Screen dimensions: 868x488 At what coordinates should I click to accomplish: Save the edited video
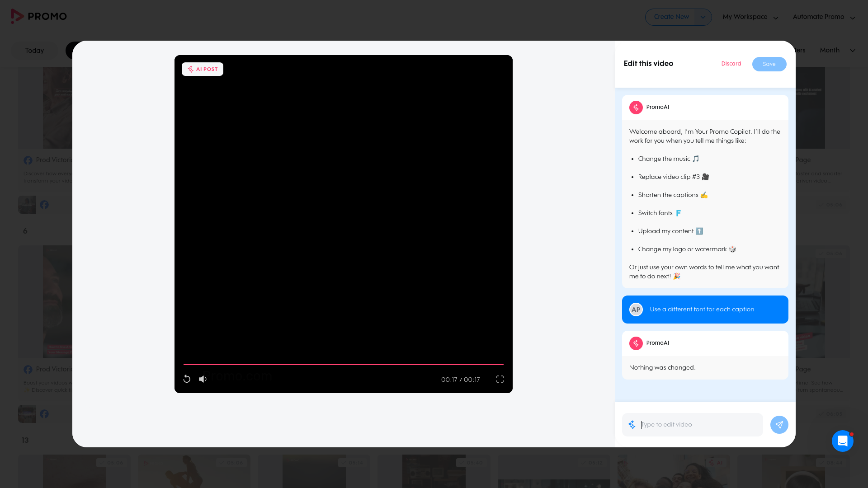pos(769,64)
